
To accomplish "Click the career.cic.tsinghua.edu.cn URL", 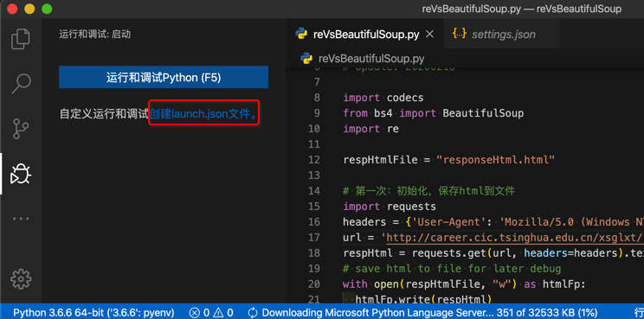I will 515,238.
